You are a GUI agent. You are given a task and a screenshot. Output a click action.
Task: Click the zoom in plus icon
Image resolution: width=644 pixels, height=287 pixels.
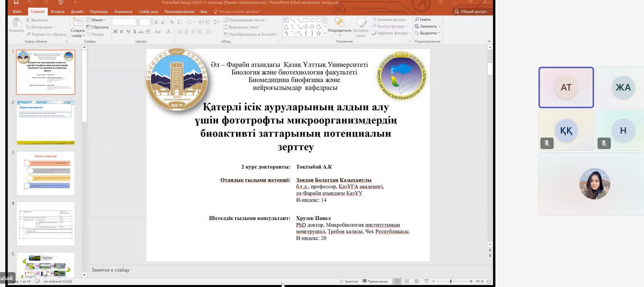(471, 281)
